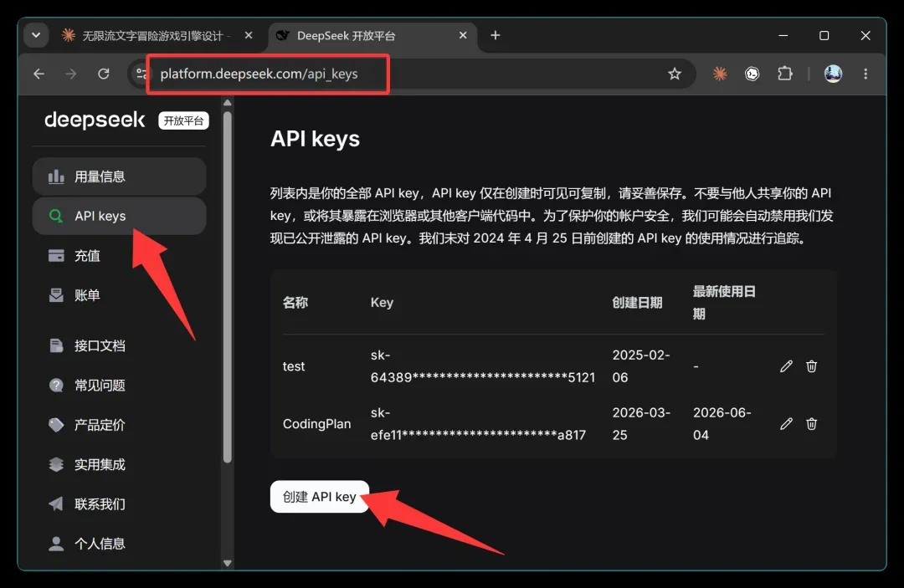Open 联系我们 in the sidebar

tap(120, 504)
